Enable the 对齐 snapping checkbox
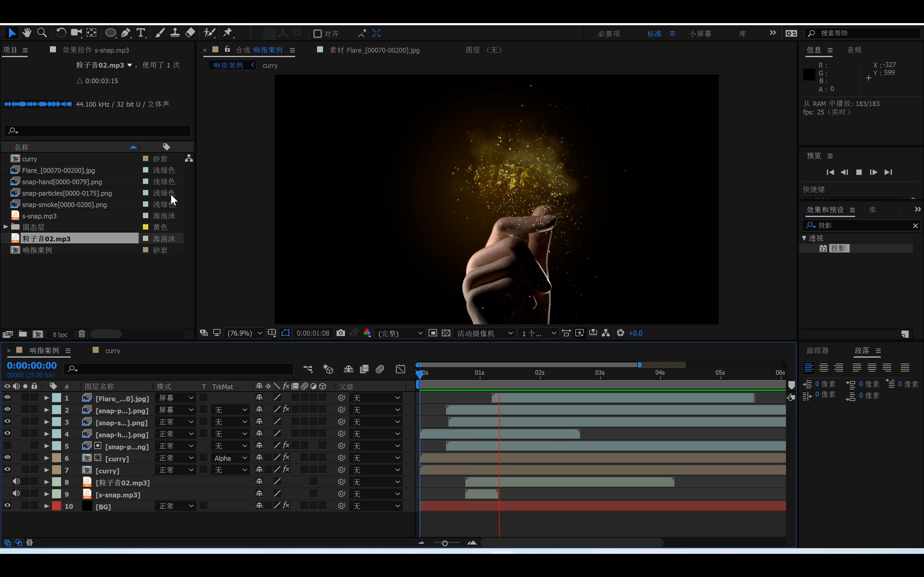 pos(317,34)
